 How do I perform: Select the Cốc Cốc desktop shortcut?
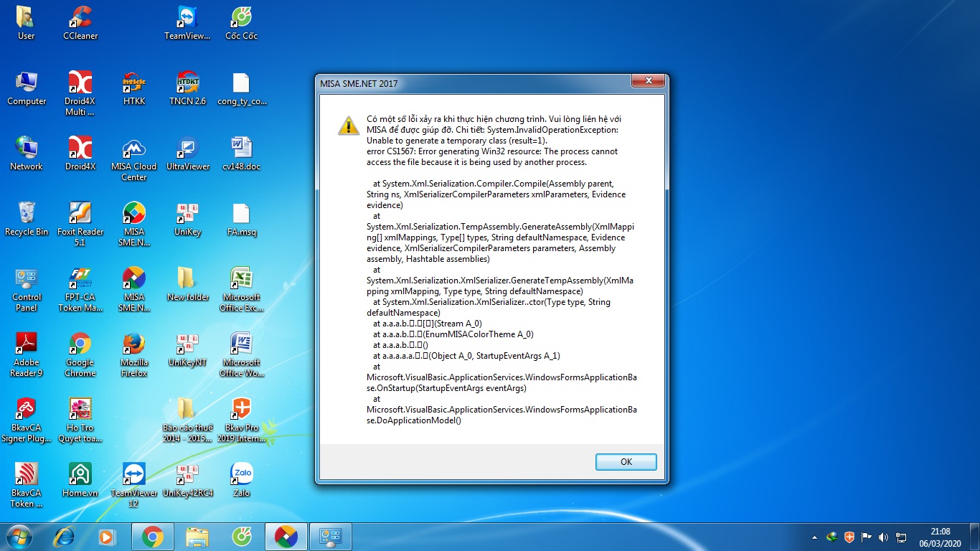coord(242,23)
